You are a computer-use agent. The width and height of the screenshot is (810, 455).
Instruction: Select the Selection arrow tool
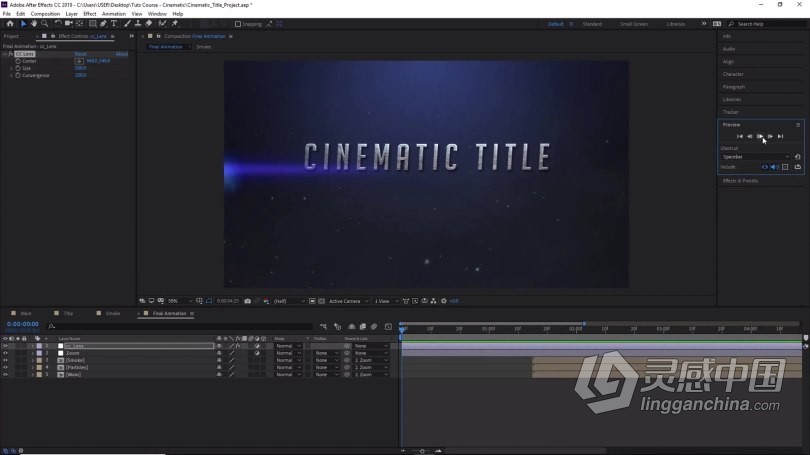(x=23, y=24)
